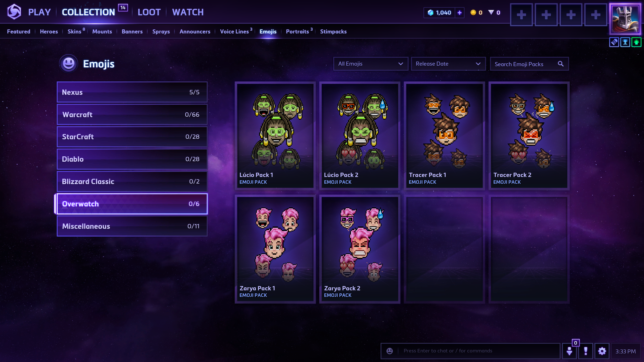
Task: Open the Tracer Pack 2 emoji pack
Action: click(x=529, y=136)
